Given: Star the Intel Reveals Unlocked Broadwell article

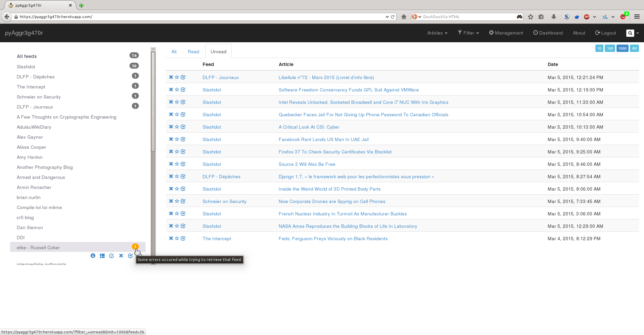Looking at the screenshot, I should point(177,102).
